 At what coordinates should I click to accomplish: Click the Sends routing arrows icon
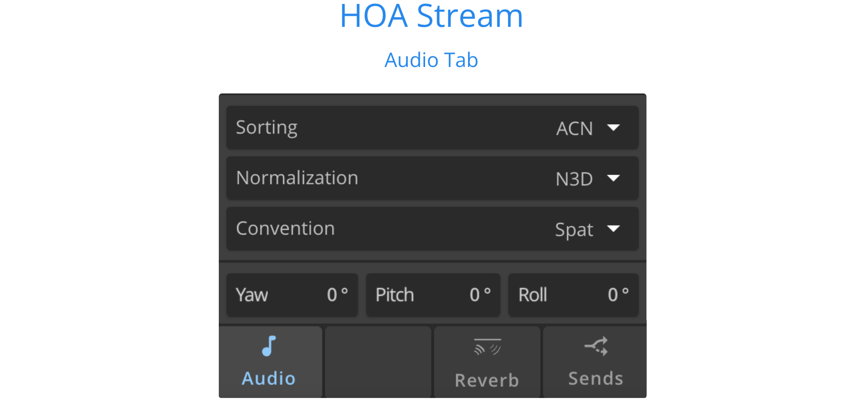pos(596,346)
